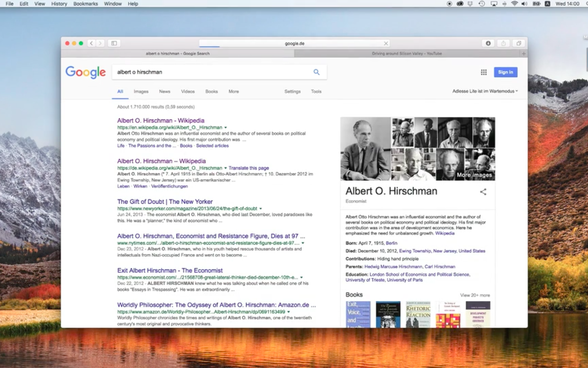Expand dropdown arrow next to en.wikipedia.org URL
Screen dimensions: 588x368
click(x=225, y=128)
